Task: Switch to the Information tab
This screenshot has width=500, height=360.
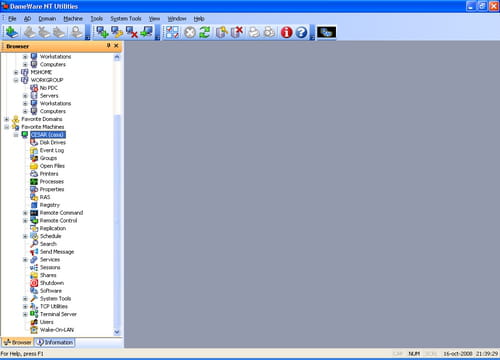Action: click(55, 342)
